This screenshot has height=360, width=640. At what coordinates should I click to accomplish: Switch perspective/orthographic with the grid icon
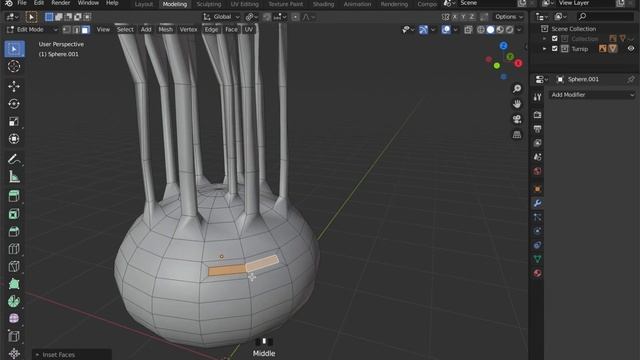click(x=517, y=135)
